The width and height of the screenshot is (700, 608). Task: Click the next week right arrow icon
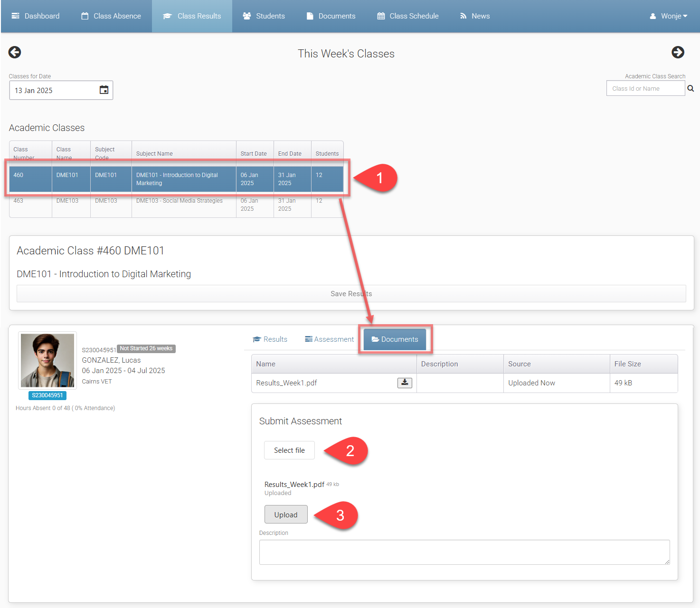coord(678,52)
